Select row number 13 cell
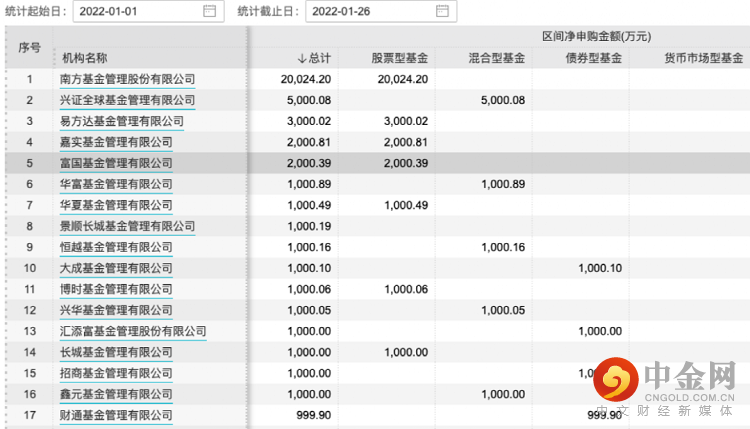This screenshot has height=429, width=750. tap(30, 331)
